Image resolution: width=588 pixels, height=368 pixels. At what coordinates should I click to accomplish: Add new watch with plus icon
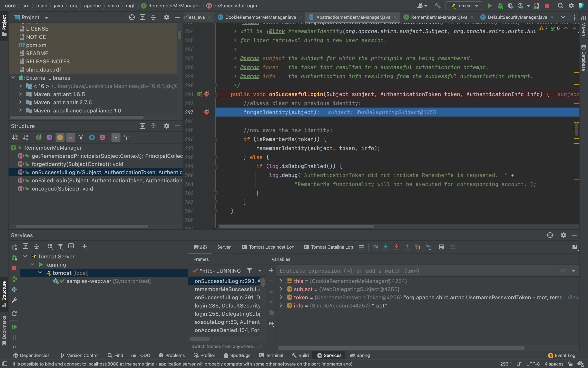pyautogui.click(x=271, y=270)
